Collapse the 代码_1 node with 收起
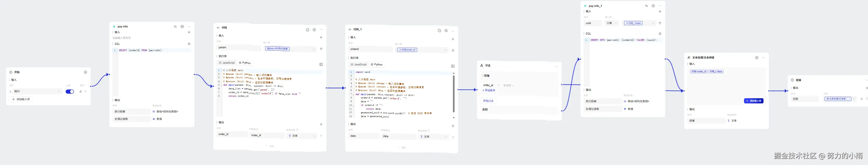Image resolution: width=868 pixels, height=165 pixels. (402, 148)
